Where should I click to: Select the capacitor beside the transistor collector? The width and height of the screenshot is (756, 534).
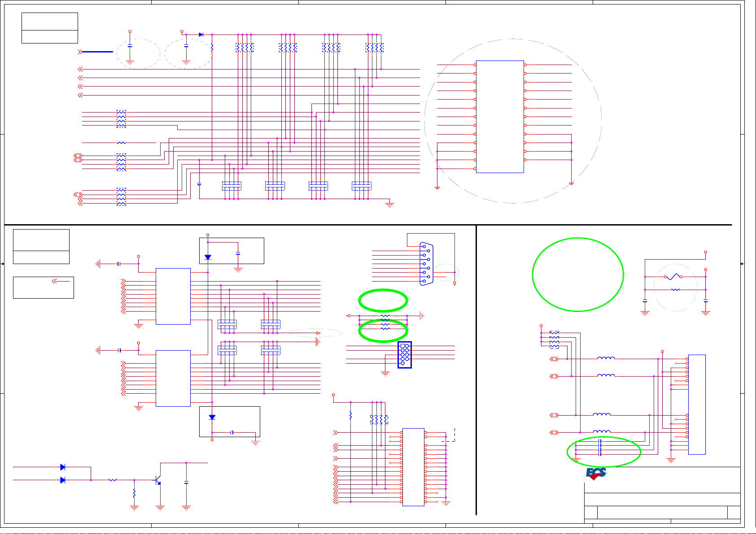pyautogui.click(x=186, y=482)
